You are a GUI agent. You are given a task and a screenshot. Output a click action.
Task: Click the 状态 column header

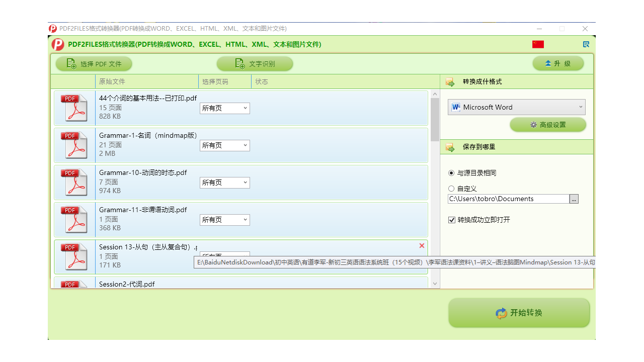(345, 81)
